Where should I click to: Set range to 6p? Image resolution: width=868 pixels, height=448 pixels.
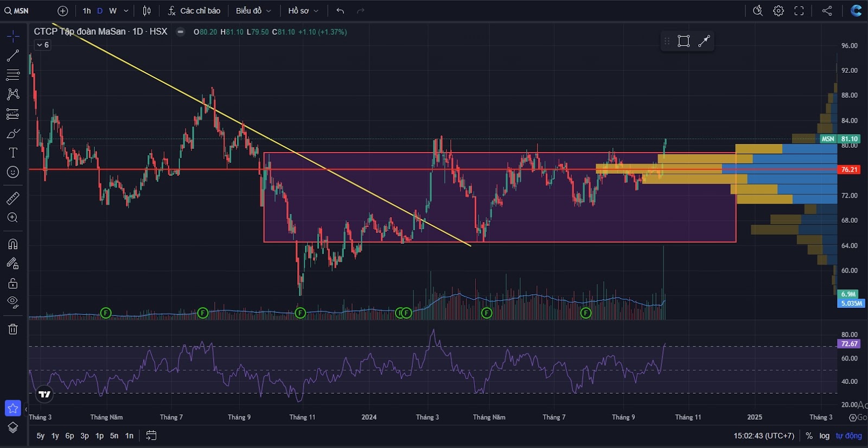(70, 436)
